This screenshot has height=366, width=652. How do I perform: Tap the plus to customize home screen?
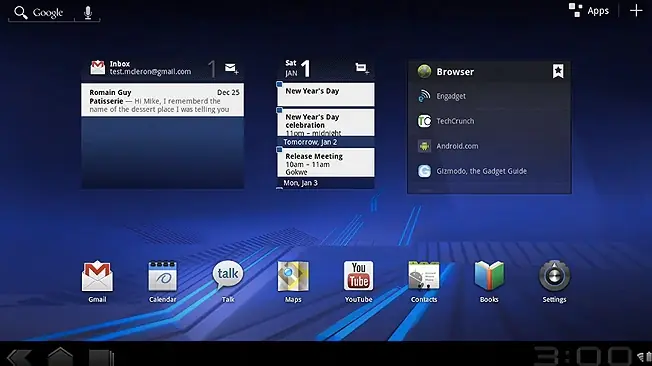click(636, 10)
